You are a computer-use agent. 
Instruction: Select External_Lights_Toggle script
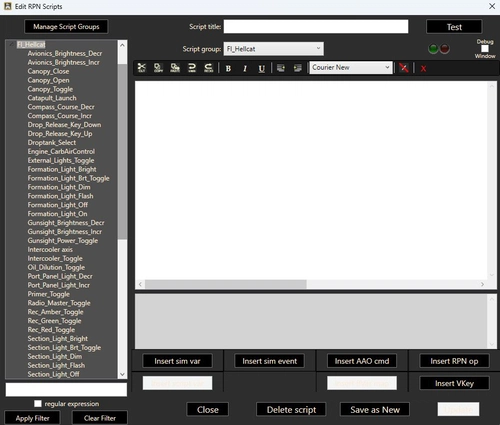coord(61,160)
